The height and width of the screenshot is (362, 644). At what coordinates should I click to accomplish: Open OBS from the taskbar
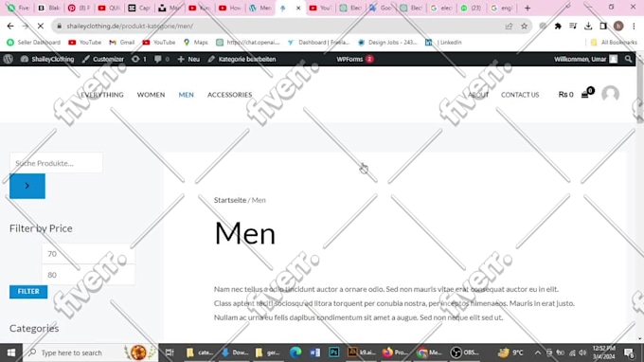coord(464,353)
